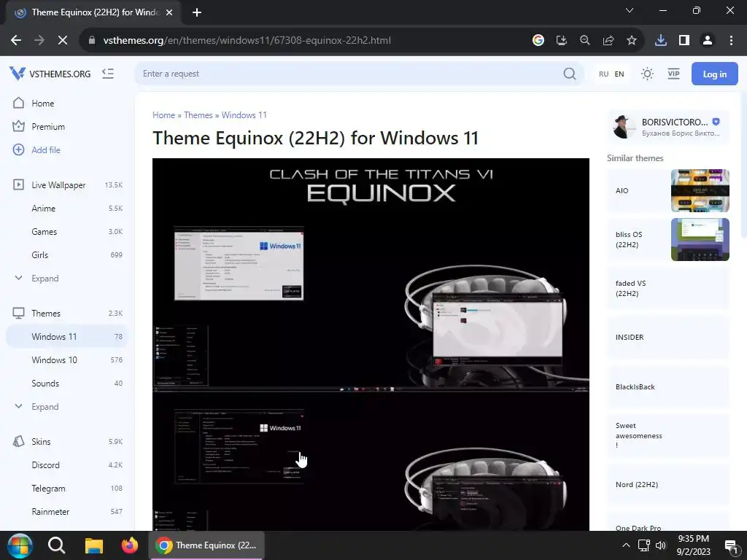Click the VSTHEMES.ORG logo
The height and width of the screenshot is (560, 747).
click(x=50, y=74)
